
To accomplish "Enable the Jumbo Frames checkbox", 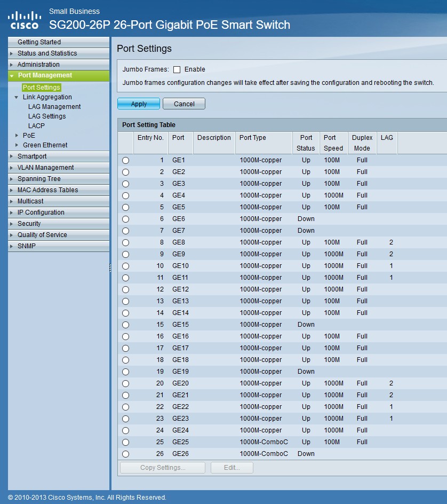I will pos(177,69).
